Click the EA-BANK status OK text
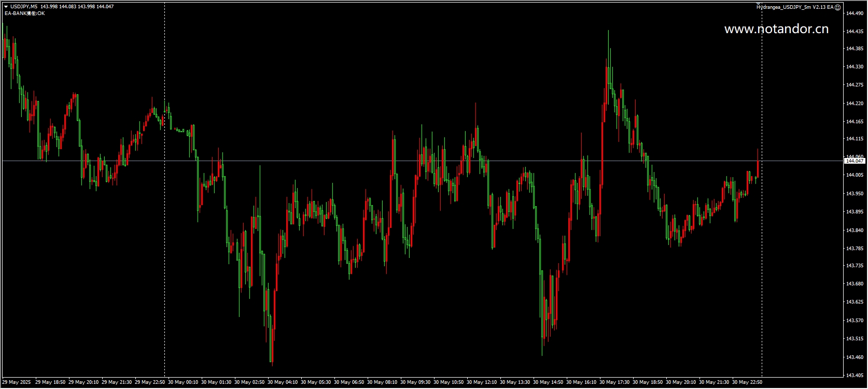 (24, 13)
